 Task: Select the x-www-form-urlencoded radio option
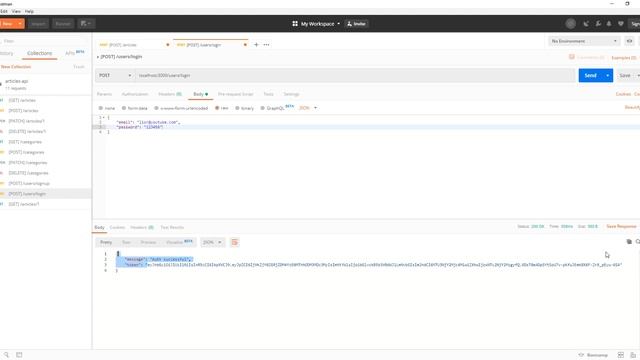coord(156,108)
